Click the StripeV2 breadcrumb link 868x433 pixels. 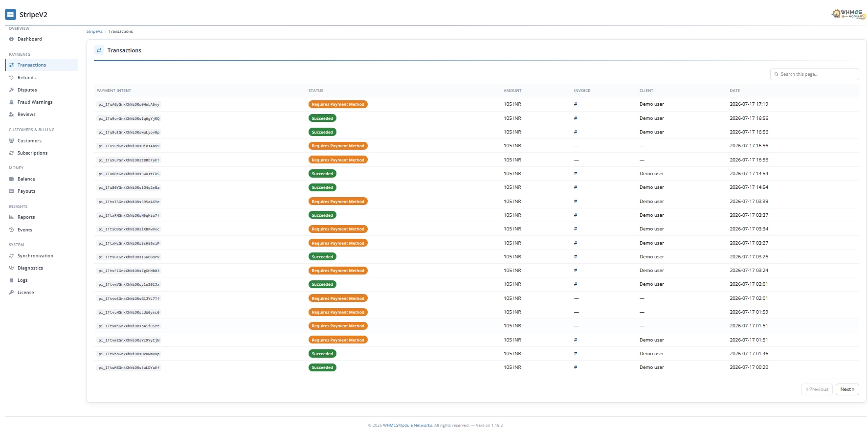[x=94, y=31]
